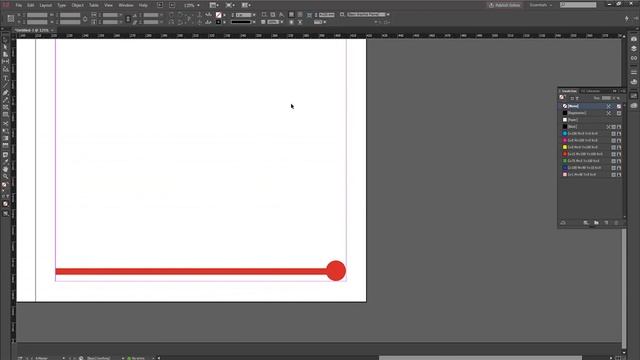Open the Window menu
Viewport: 640px width, 360px height.
point(126,5)
